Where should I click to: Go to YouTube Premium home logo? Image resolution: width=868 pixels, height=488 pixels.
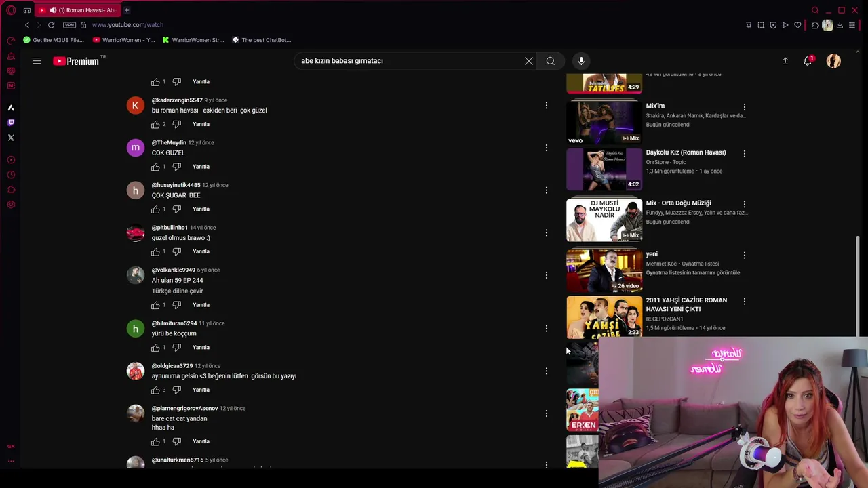coord(76,61)
